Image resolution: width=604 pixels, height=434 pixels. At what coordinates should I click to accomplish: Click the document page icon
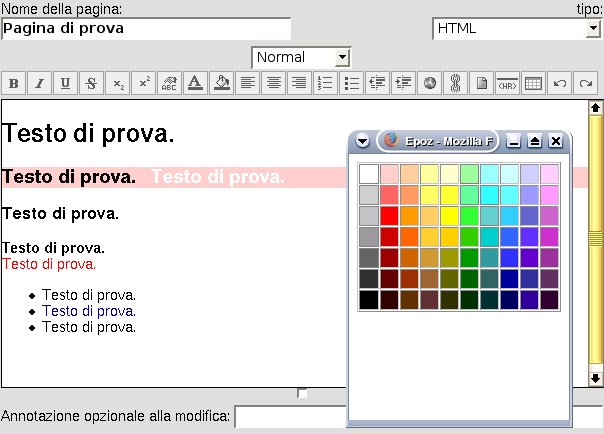(482, 83)
